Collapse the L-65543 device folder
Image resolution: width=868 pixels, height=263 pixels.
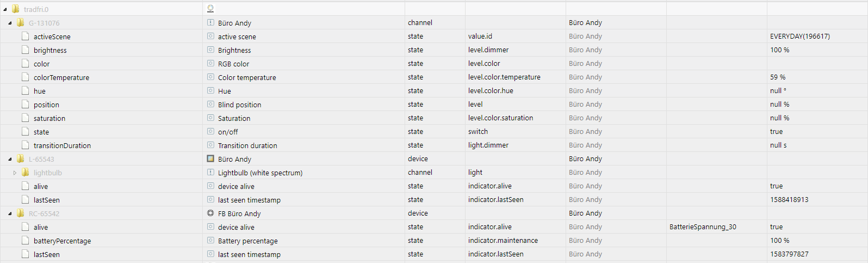tap(10, 159)
